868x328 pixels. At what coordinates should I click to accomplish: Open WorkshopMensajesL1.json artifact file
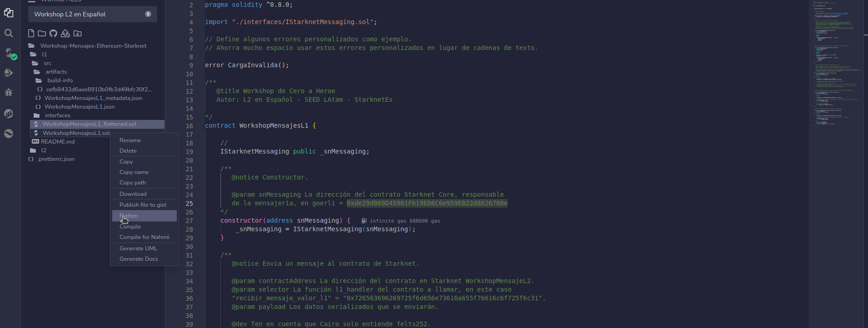pyautogui.click(x=80, y=107)
